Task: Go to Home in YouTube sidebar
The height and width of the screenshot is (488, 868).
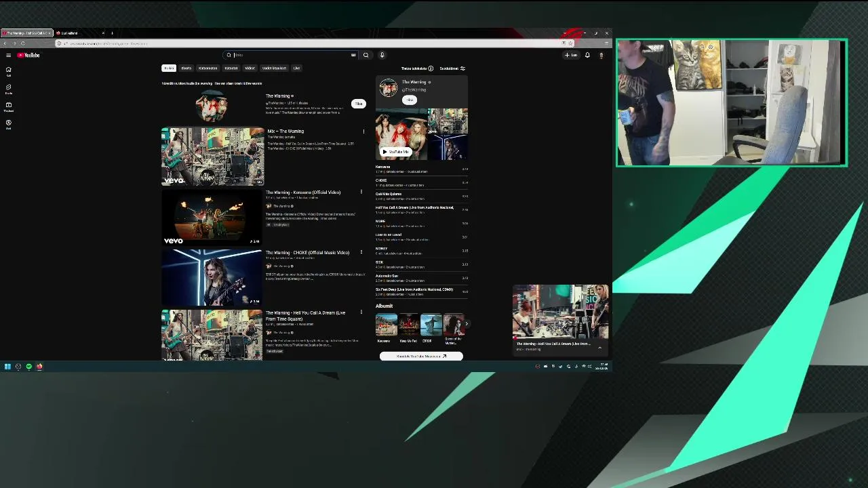Action: 9,71
